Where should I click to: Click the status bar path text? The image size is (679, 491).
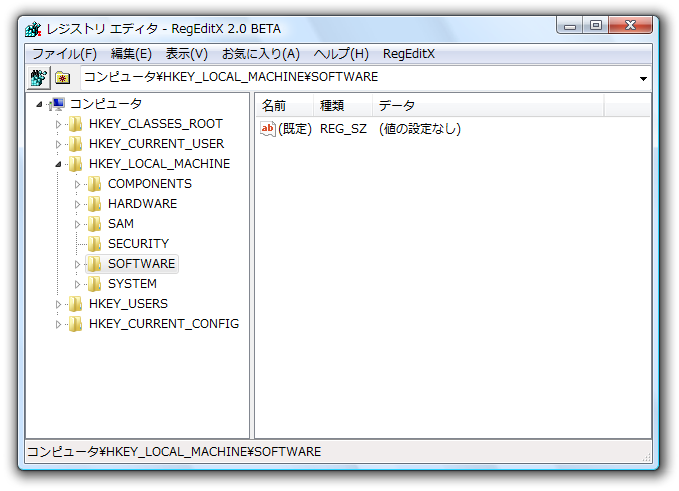coord(174,452)
